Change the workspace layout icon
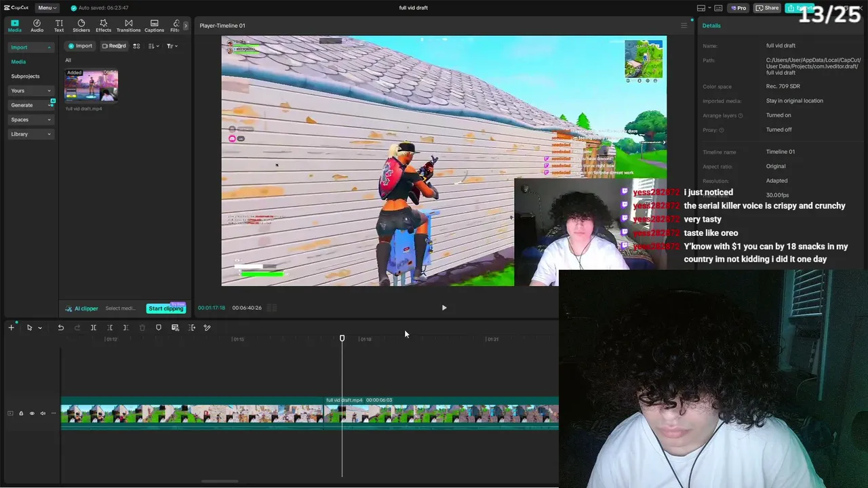Image resolution: width=868 pixels, height=488 pixels. point(701,8)
